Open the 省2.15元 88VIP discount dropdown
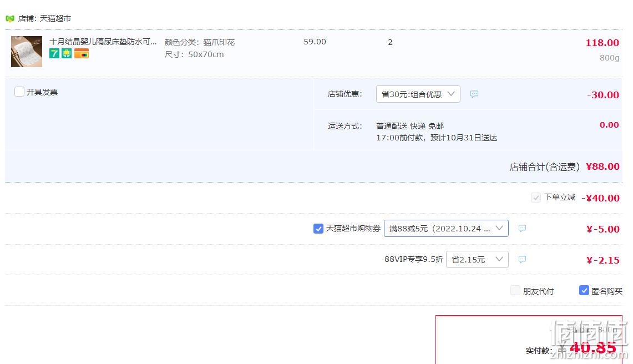 pyautogui.click(x=477, y=259)
